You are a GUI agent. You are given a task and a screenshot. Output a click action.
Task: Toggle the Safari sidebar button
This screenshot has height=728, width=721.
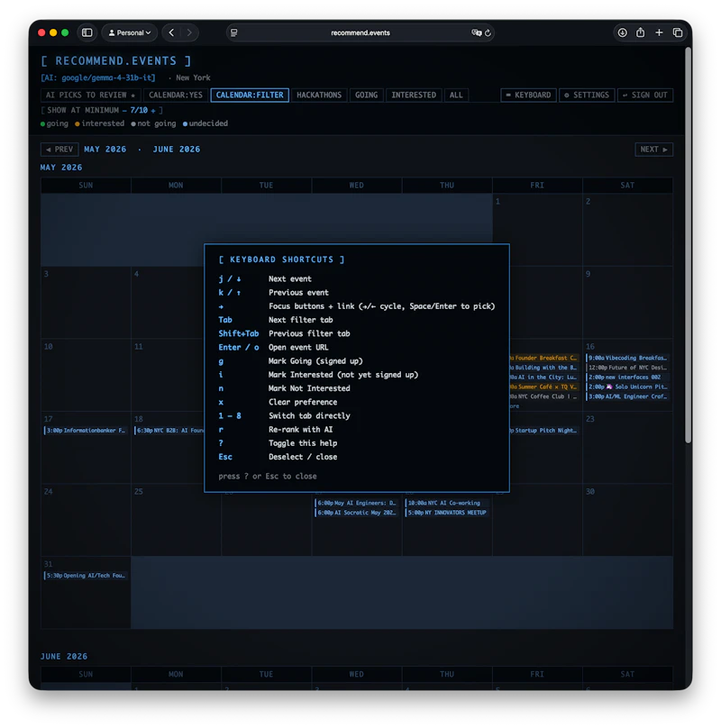(x=87, y=32)
